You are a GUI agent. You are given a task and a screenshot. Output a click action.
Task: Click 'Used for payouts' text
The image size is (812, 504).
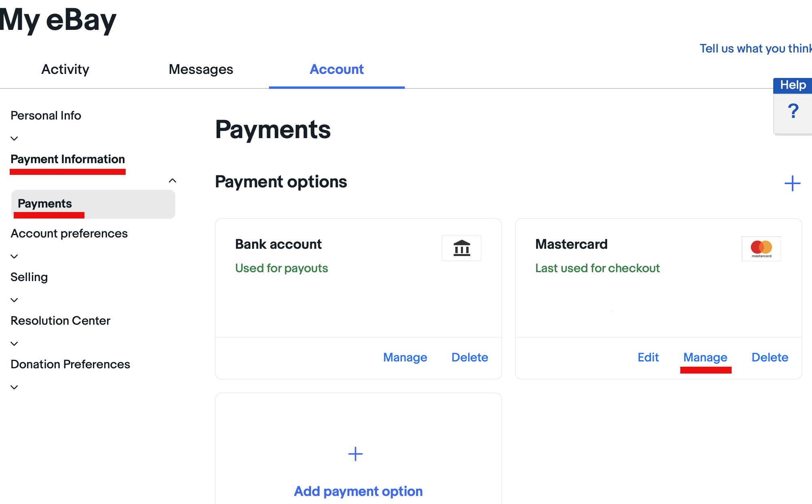(282, 268)
